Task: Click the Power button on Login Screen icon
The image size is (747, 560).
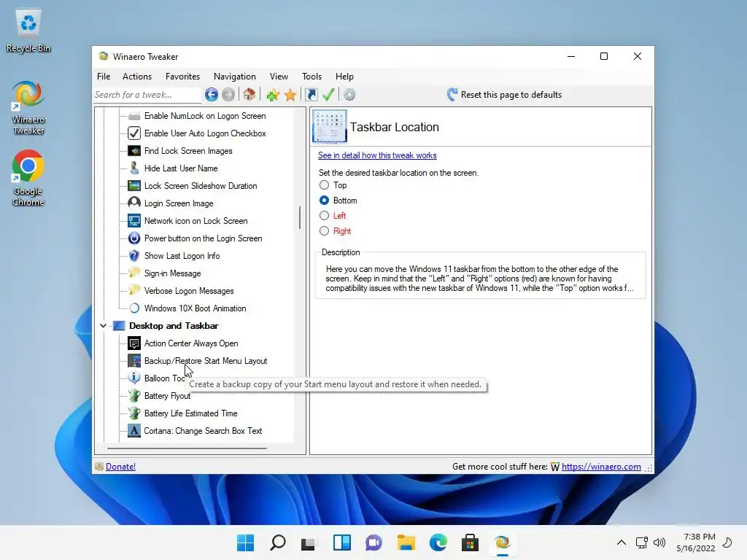Action: 134,238
